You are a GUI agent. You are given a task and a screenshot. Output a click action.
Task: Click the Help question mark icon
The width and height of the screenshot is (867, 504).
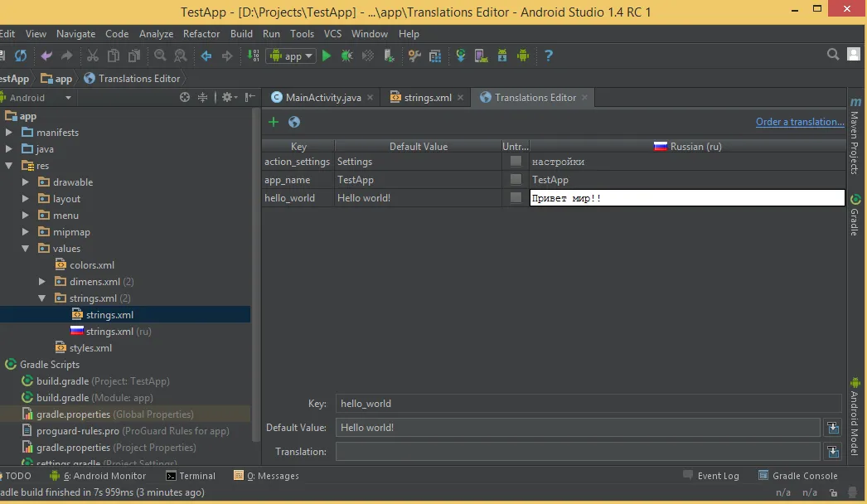pos(548,56)
